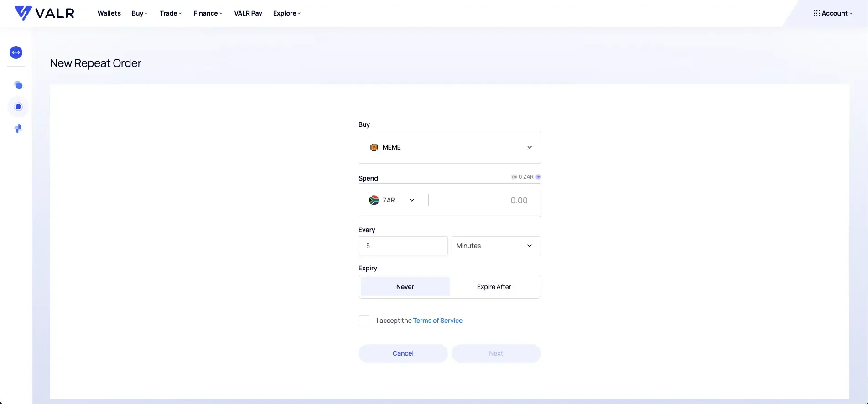This screenshot has height=404, width=868.
Task: Click the plus icon next to 0 ZAR
Action: (x=538, y=177)
